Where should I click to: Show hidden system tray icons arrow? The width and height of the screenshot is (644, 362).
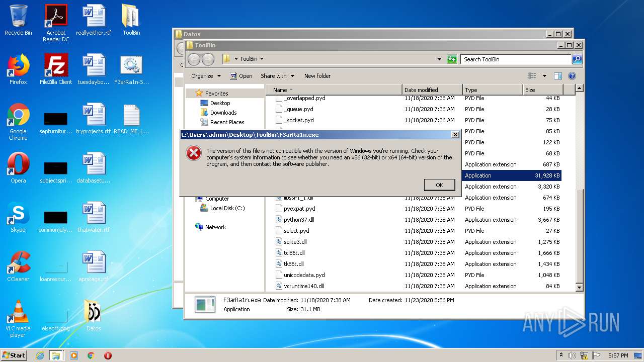click(561, 355)
